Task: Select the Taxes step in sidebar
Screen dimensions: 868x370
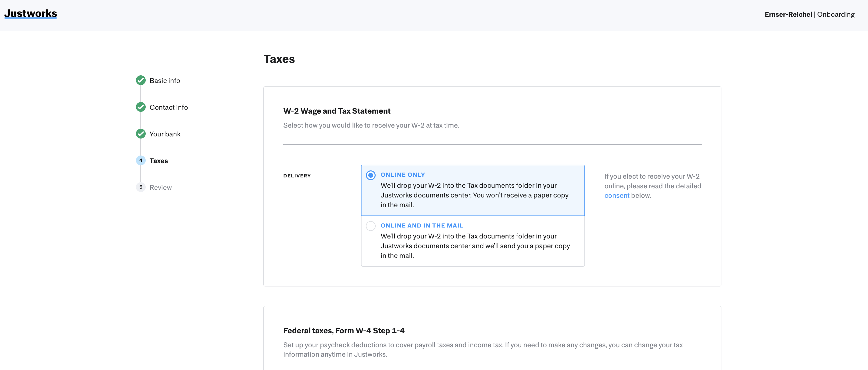Action: pyautogui.click(x=159, y=161)
